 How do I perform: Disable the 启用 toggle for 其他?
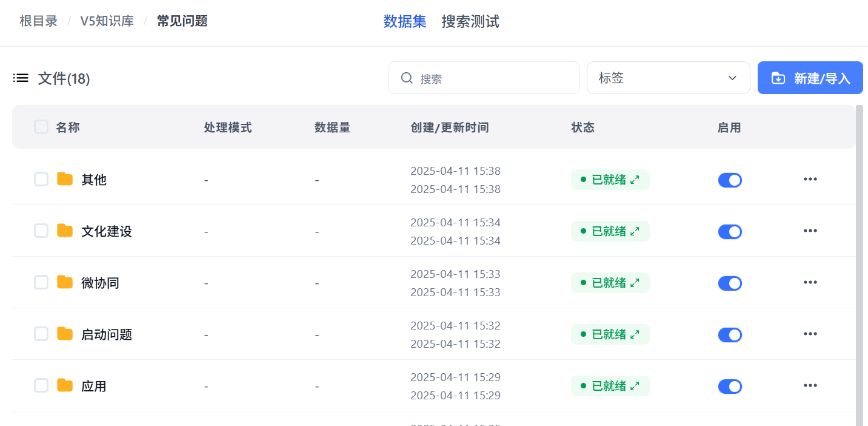pyautogui.click(x=730, y=180)
